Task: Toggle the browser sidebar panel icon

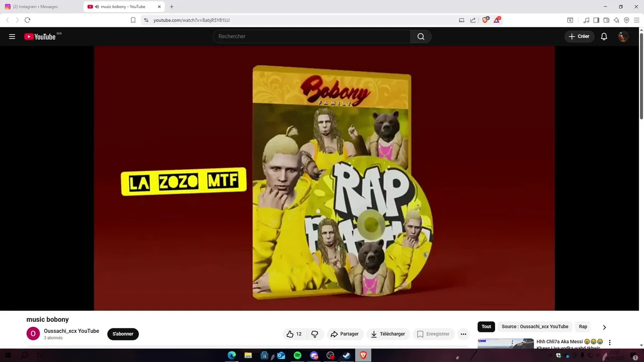Action: tap(596, 20)
